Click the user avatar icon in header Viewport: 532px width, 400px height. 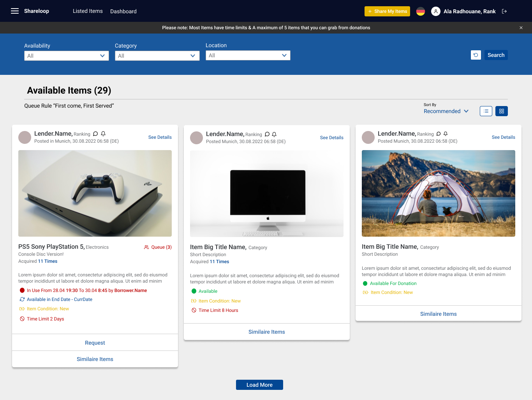[x=436, y=11]
